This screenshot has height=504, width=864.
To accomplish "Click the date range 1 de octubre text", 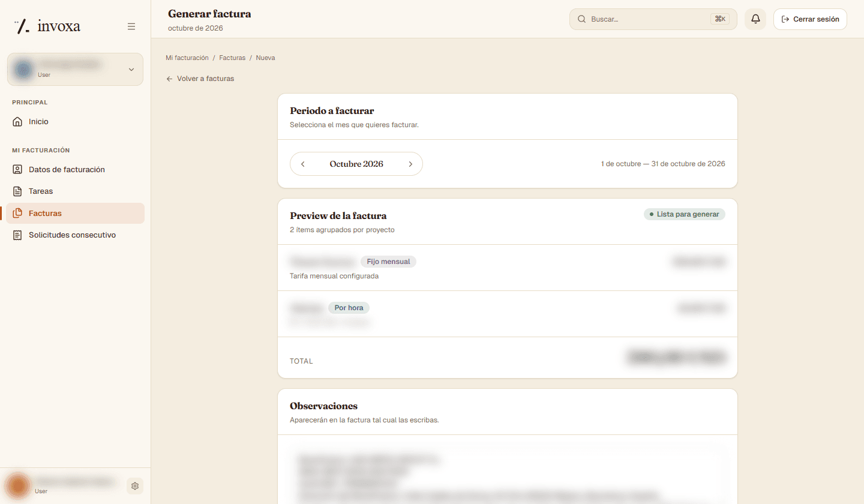I will 663,164.
